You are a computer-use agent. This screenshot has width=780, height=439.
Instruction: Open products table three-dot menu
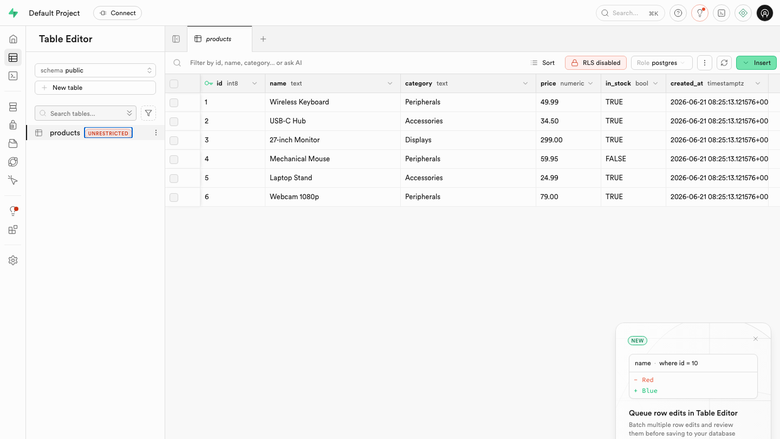pyautogui.click(x=156, y=133)
